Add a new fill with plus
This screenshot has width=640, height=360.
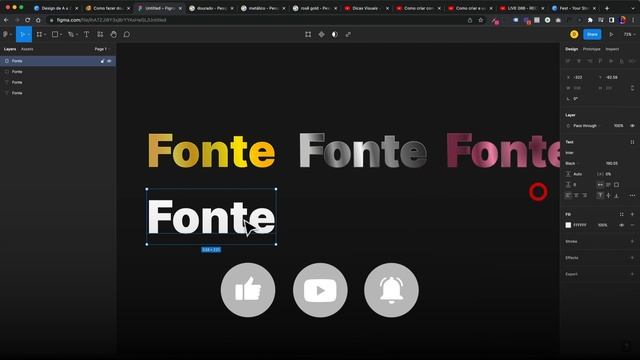coord(632,214)
